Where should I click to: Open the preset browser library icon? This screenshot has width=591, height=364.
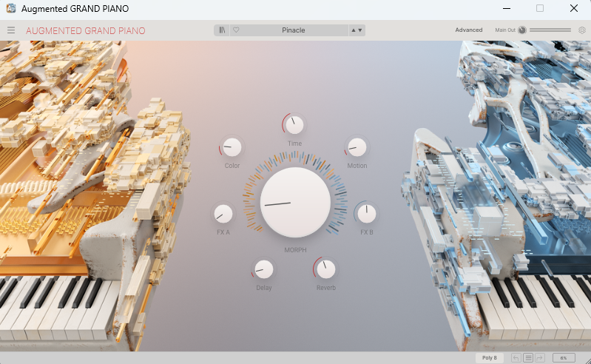[x=222, y=30]
